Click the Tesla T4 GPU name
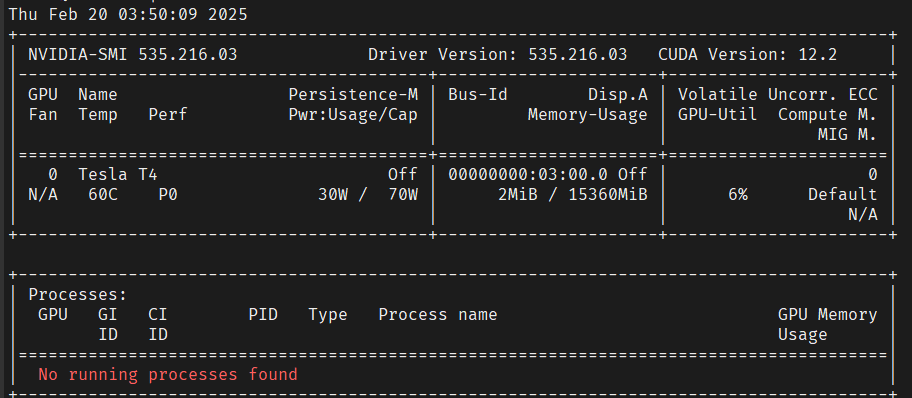 tap(117, 174)
